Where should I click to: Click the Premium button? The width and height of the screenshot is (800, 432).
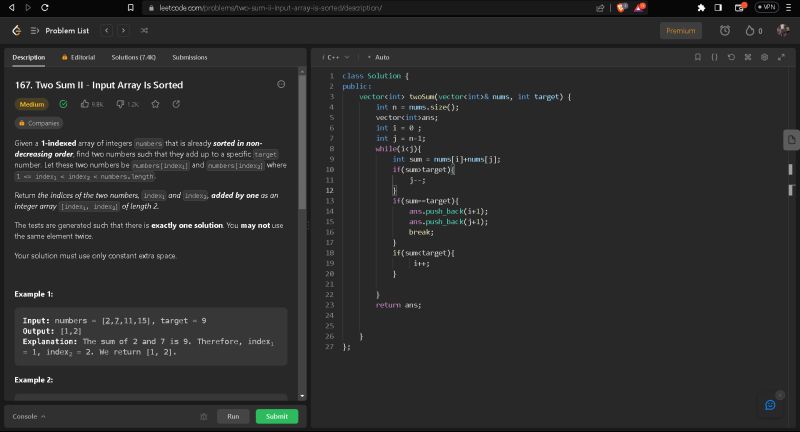(x=681, y=31)
